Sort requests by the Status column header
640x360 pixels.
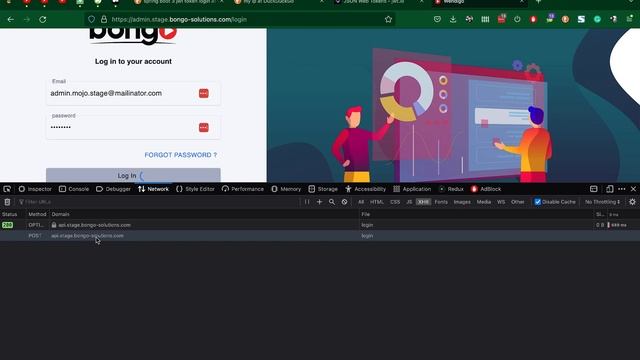[12, 214]
